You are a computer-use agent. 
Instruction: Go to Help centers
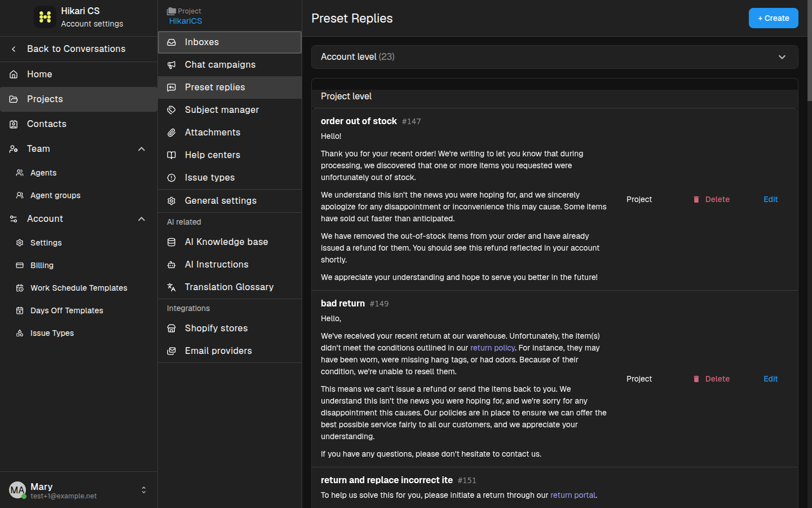pyautogui.click(x=230, y=155)
